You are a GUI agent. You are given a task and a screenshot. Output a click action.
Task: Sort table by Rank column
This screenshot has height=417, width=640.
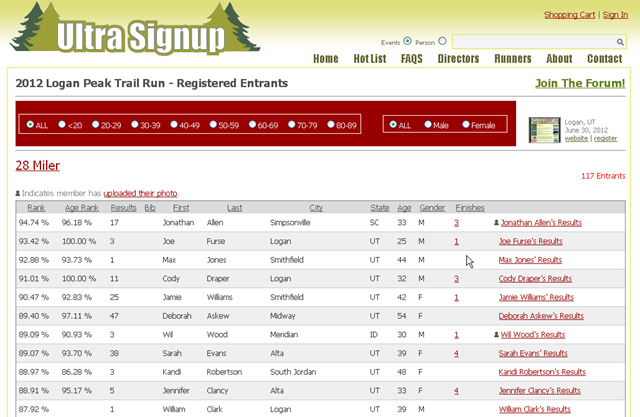tap(36, 208)
